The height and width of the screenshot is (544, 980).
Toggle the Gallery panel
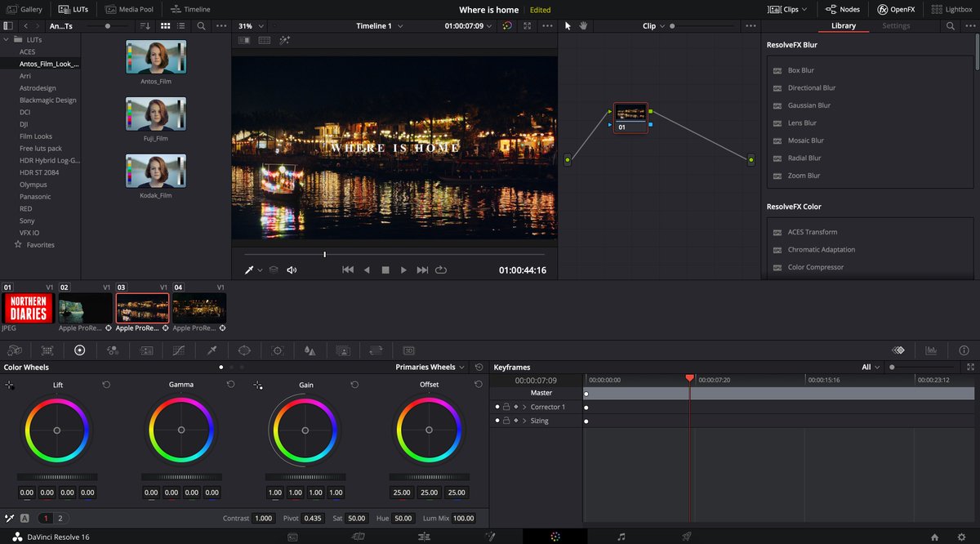pos(24,9)
